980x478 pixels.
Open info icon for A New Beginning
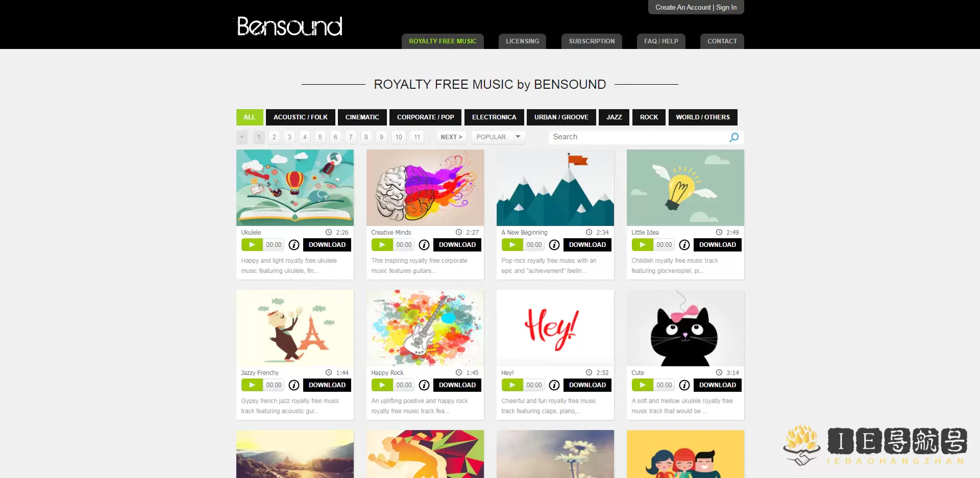[554, 245]
